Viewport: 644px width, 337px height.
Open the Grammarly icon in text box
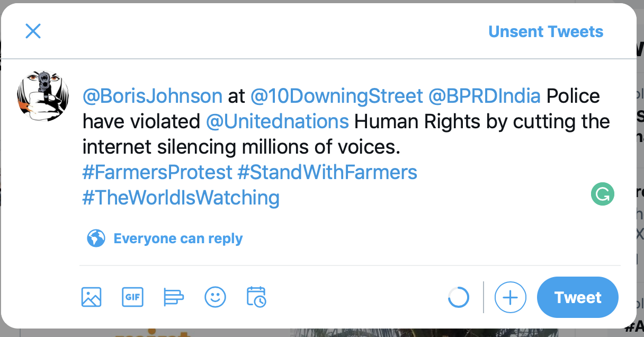click(x=603, y=194)
